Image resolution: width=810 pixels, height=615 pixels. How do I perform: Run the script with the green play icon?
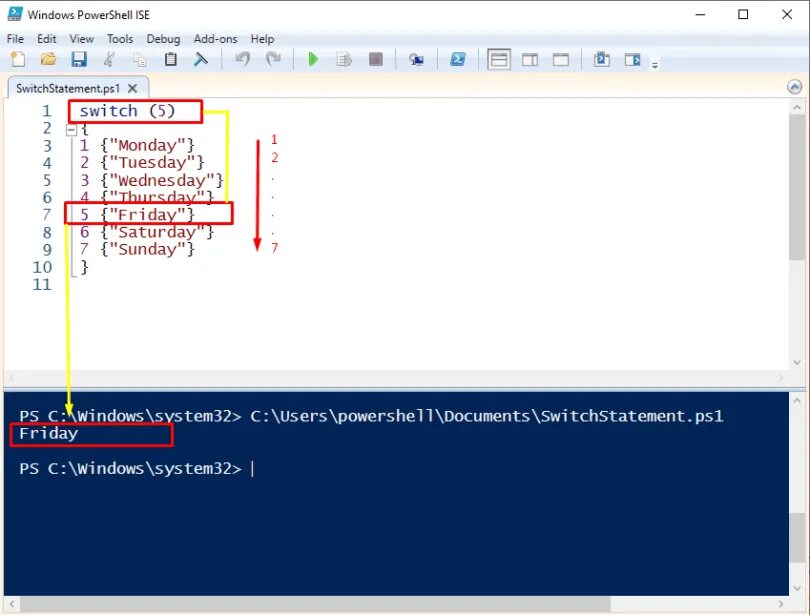tap(313, 59)
